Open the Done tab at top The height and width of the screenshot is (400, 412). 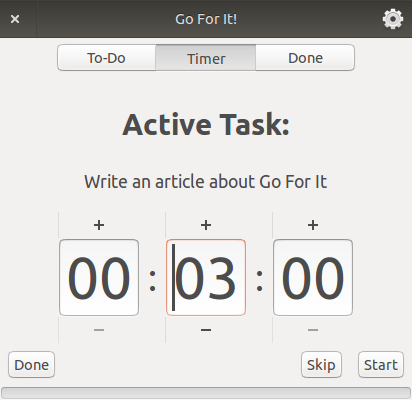click(x=305, y=58)
